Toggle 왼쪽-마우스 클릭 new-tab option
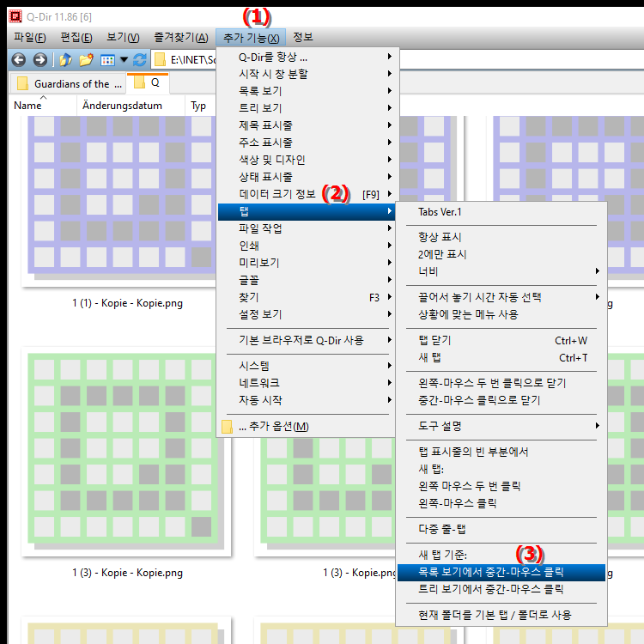Screen dimensions: 644x644 [501, 503]
